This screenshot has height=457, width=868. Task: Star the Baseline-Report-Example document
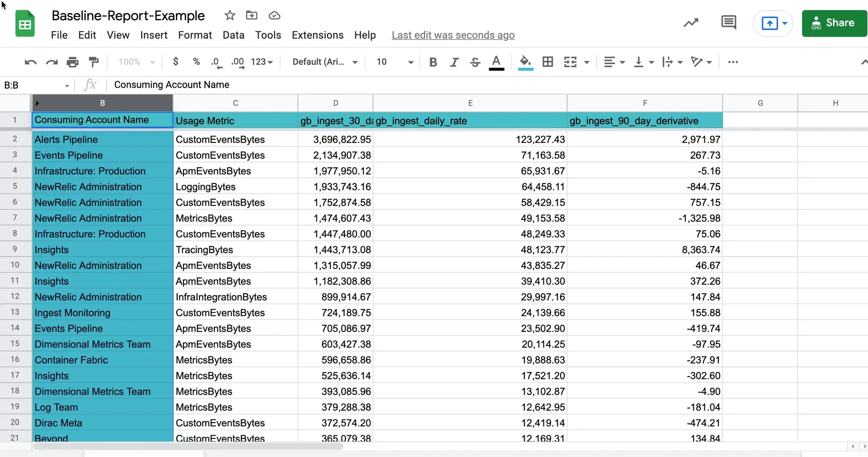(x=230, y=15)
